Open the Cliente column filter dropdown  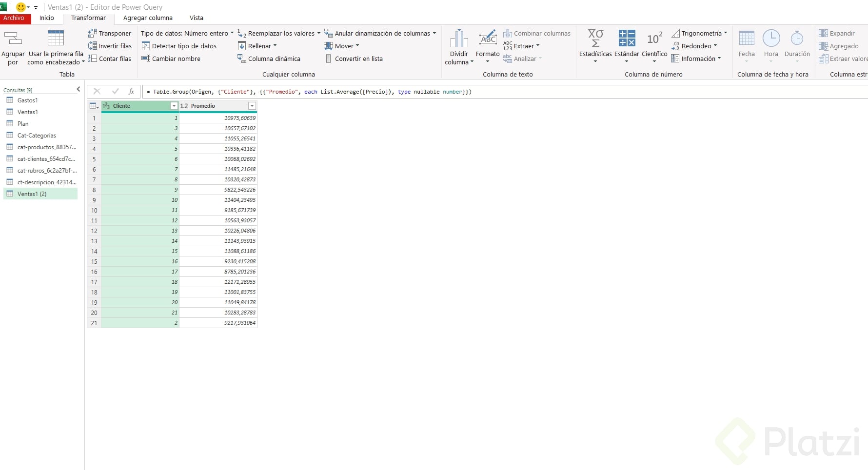pos(174,106)
